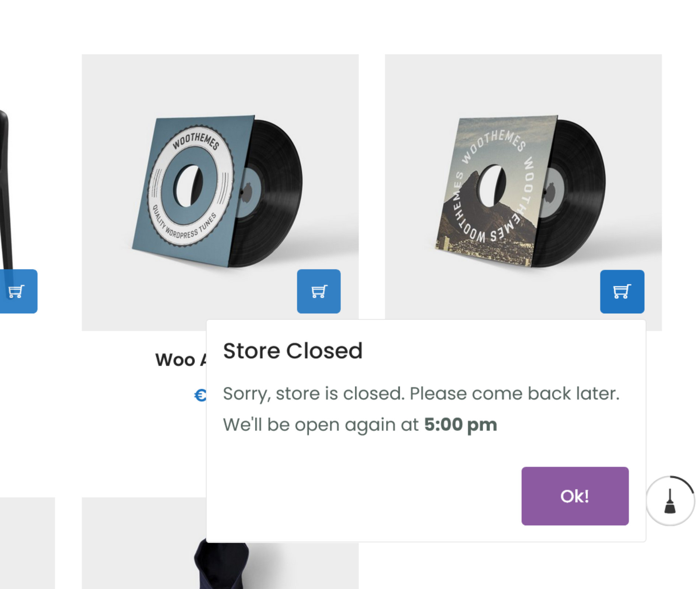Screen dimensions: 700x589
Task: Click the cart icon on the blue Woo album
Action: click(319, 291)
